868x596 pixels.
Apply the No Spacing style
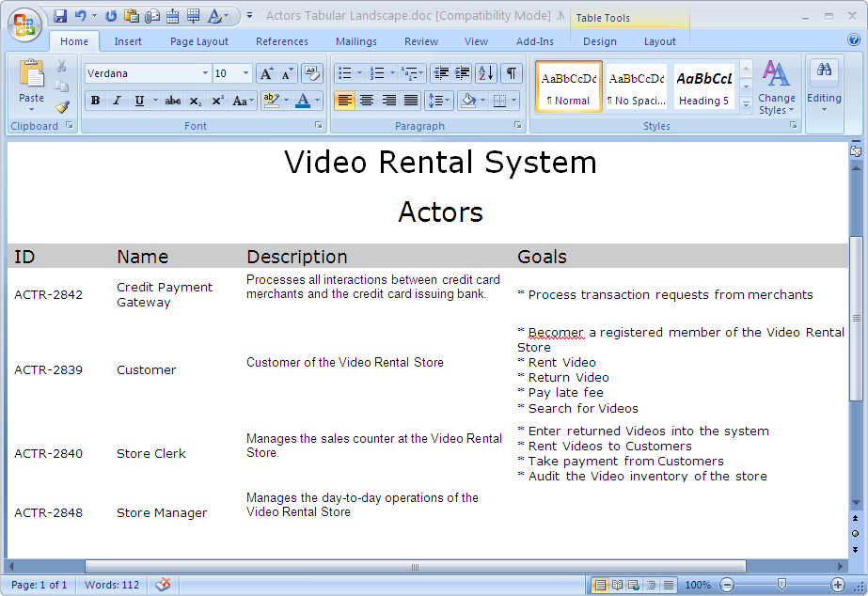[636, 86]
